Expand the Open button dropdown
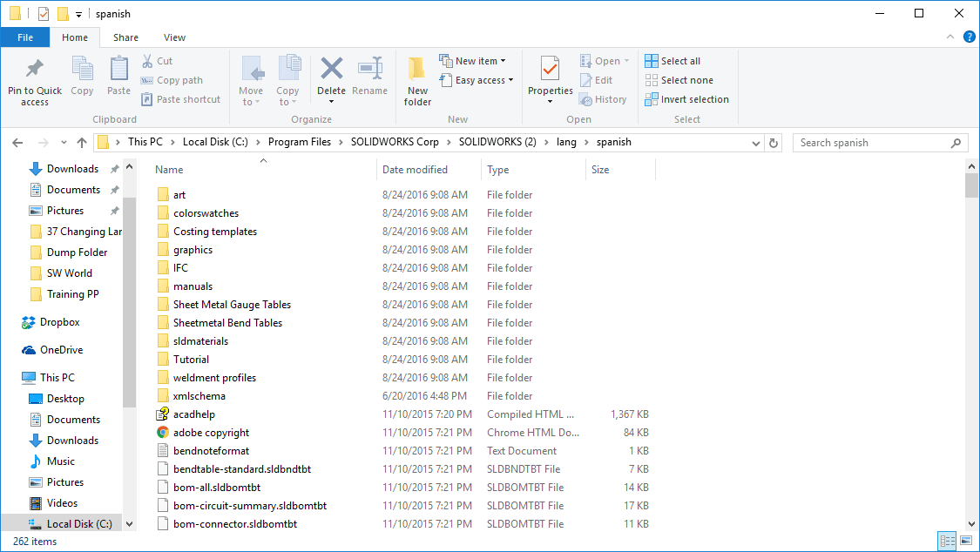Image resolution: width=980 pixels, height=552 pixels. 627,61
